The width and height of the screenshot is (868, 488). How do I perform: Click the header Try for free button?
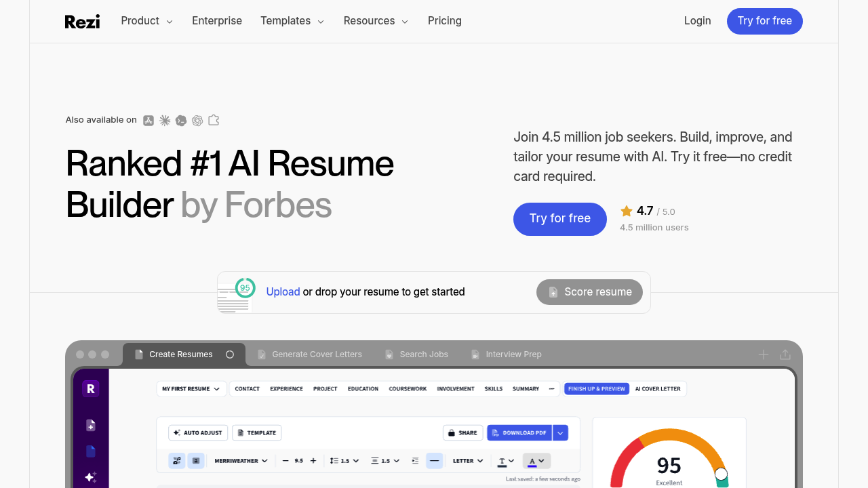click(765, 21)
